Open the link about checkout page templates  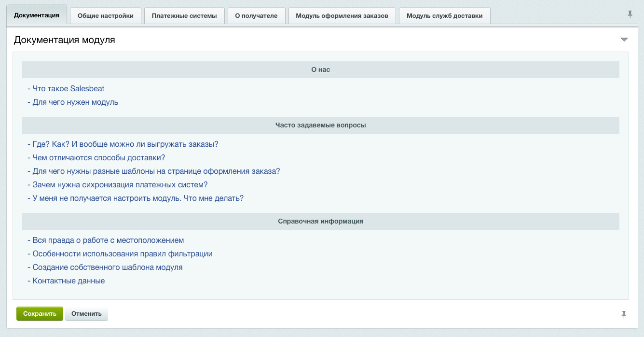pos(155,170)
